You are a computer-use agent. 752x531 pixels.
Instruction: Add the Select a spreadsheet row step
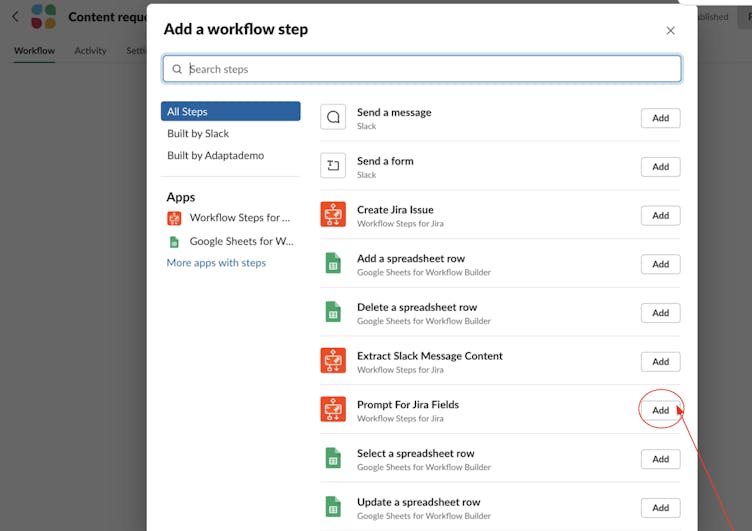point(660,459)
